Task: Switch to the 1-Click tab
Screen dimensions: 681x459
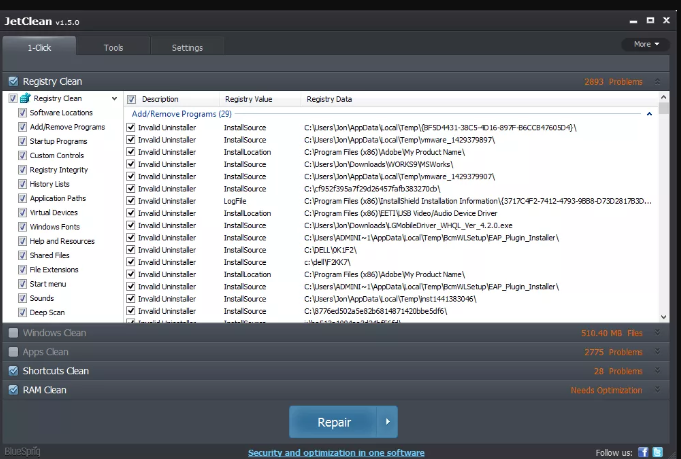Action: tap(39, 47)
